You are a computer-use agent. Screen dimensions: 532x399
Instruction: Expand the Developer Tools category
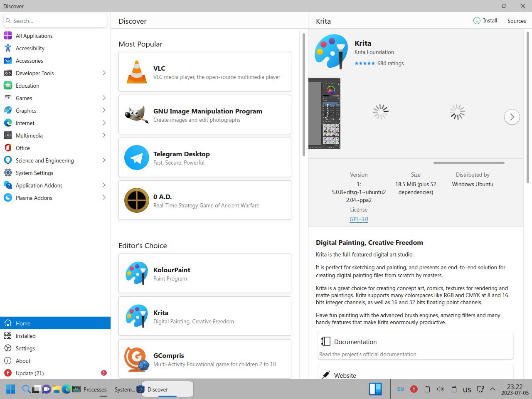click(x=104, y=73)
